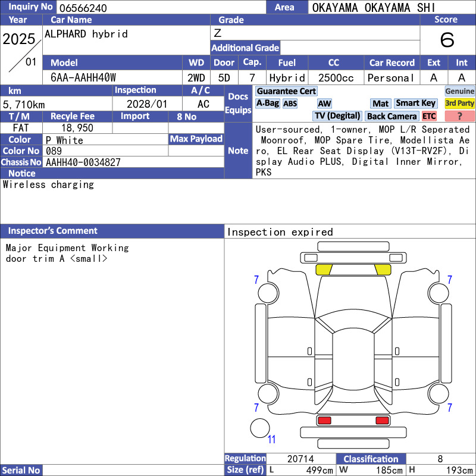Click the color value P White
This screenshot has width=476, height=476.
point(64,140)
